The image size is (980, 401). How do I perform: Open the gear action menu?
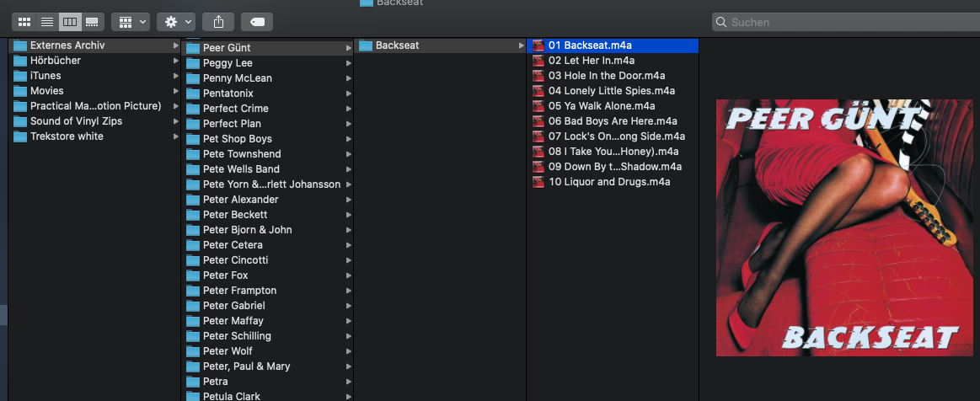(176, 22)
